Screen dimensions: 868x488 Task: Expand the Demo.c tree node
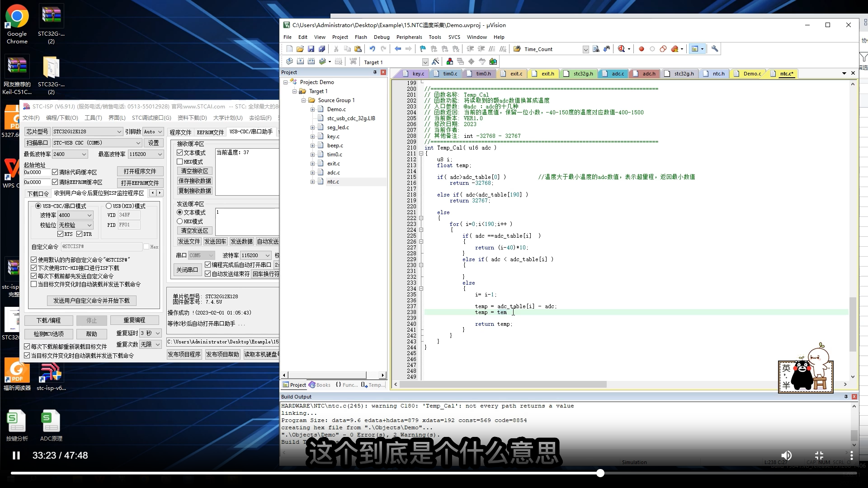tap(312, 109)
